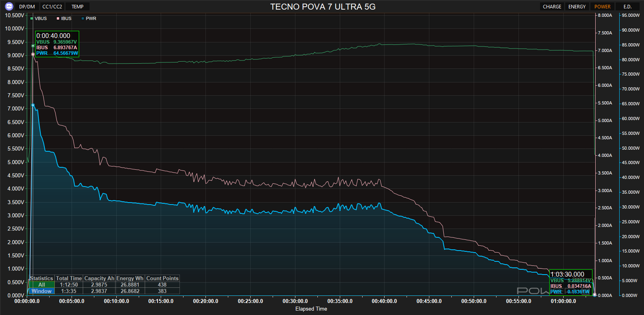Select the ENERGY view button

point(577,6)
